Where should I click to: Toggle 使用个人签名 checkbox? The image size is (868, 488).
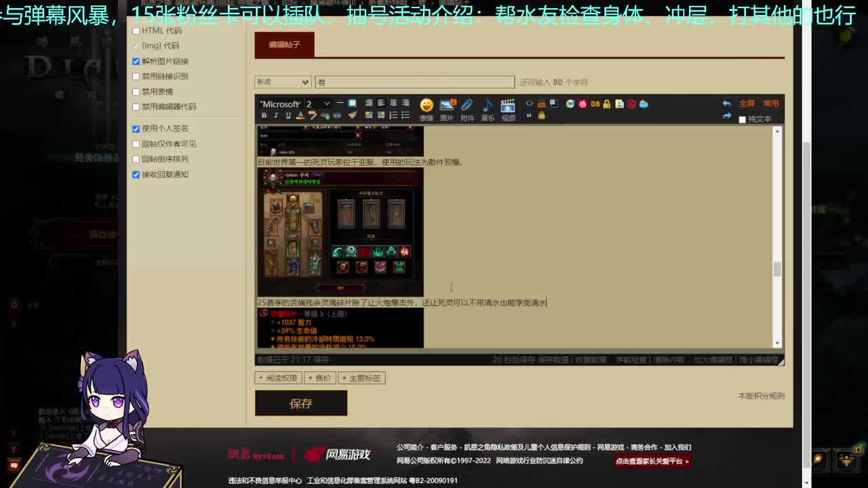click(x=136, y=128)
